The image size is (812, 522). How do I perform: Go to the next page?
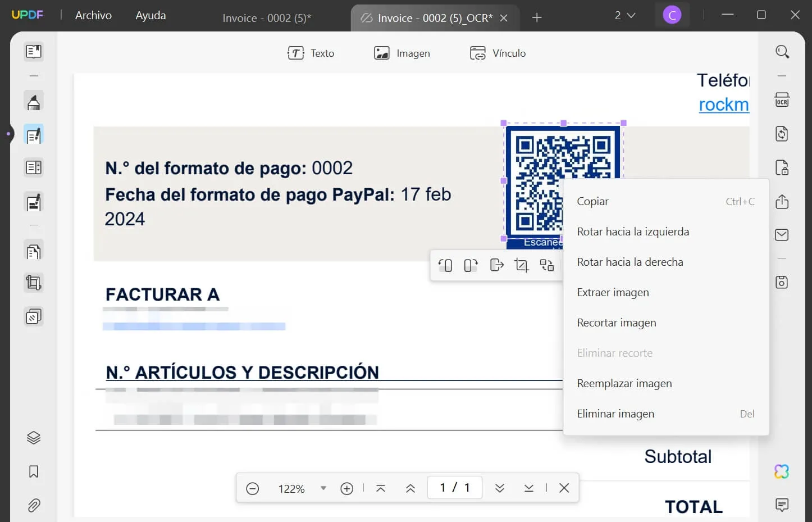(x=500, y=488)
